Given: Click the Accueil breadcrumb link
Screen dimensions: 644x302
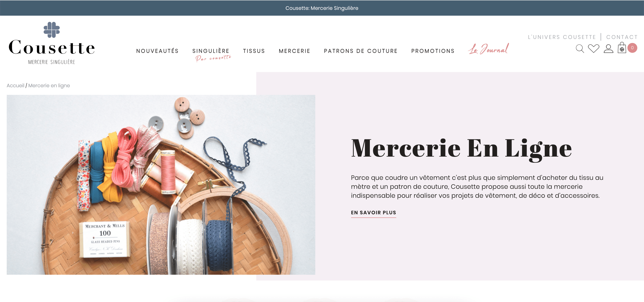Looking at the screenshot, I should pos(15,85).
